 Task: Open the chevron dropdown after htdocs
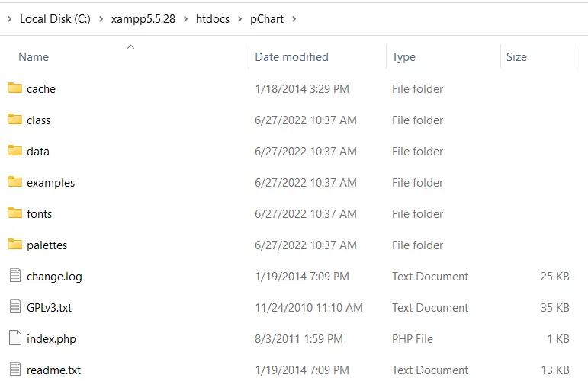[x=241, y=19]
